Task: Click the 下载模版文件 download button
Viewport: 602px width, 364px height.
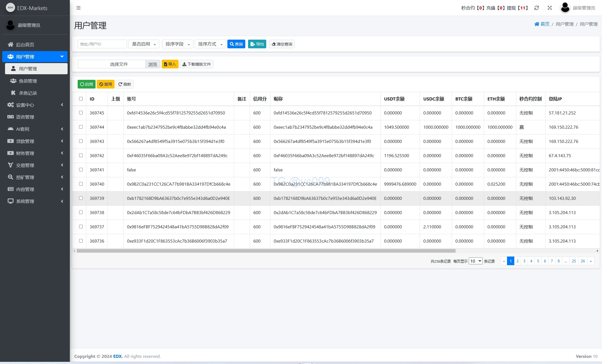Action: [196, 64]
